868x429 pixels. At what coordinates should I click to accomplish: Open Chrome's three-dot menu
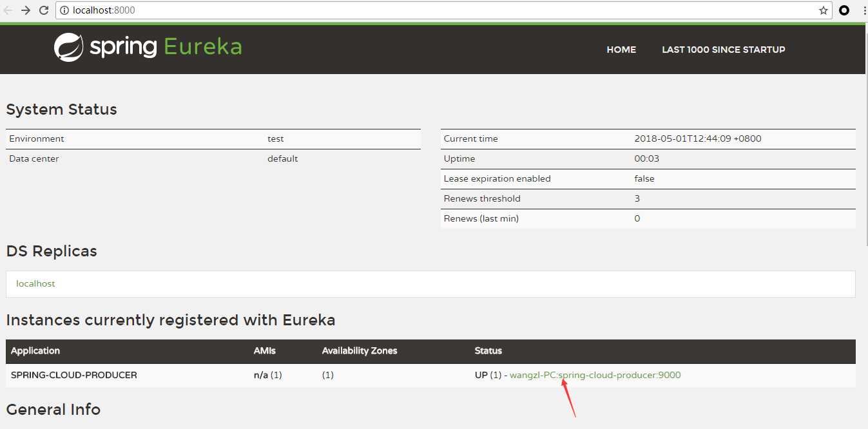point(864,10)
